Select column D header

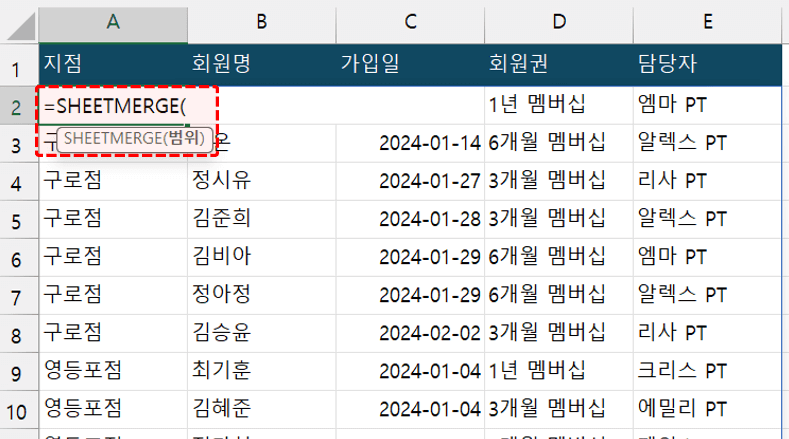[559, 22]
